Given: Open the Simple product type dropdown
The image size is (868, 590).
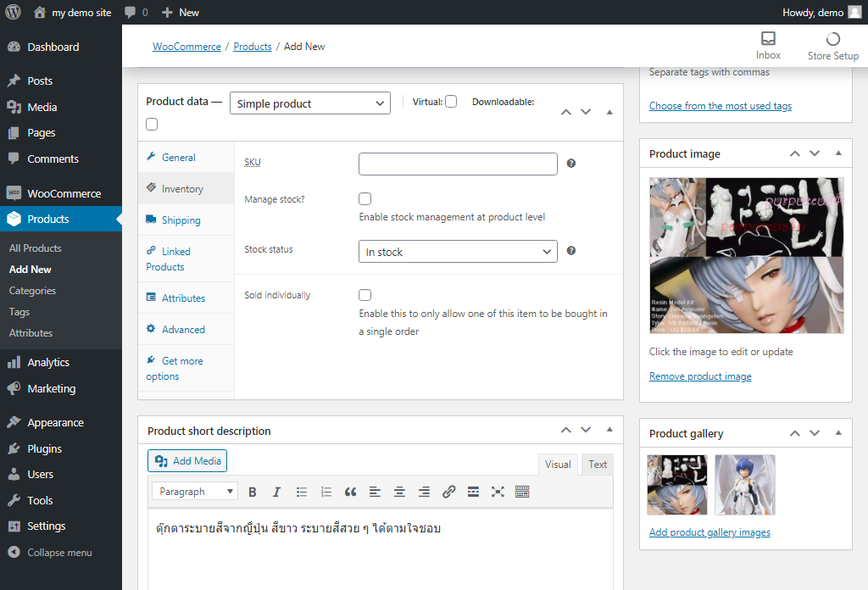Looking at the screenshot, I should point(309,103).
